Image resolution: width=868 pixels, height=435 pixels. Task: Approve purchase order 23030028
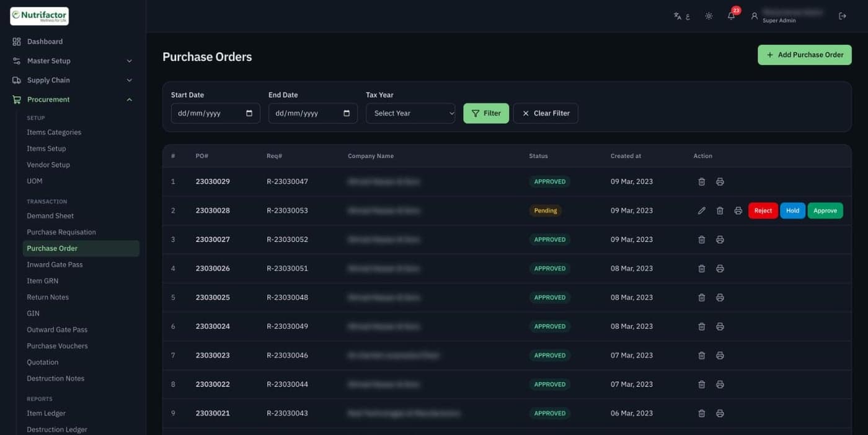pyautogui.click(x=825, y=211)
